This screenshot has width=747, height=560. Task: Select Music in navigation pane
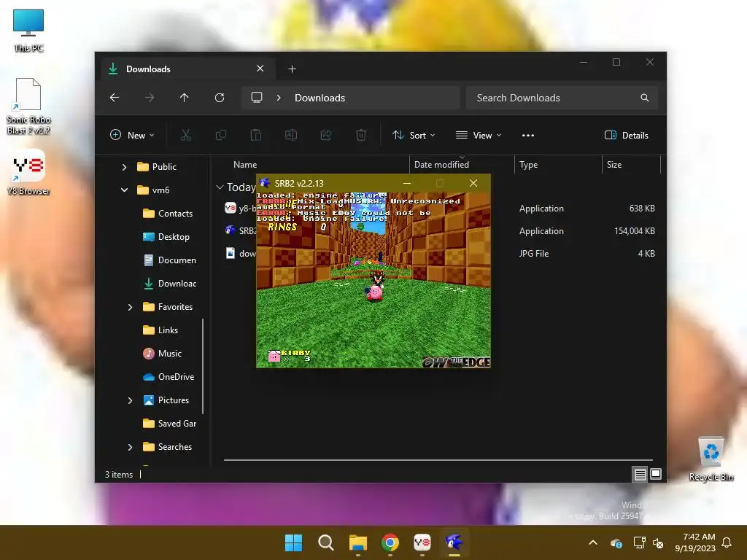[163, 354]
